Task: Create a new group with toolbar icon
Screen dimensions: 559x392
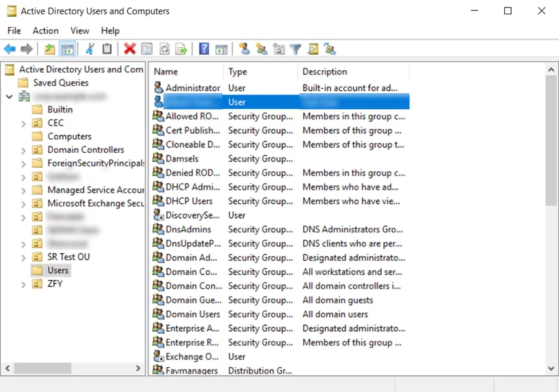Action: pyautogui.click(x=261, y=49)
